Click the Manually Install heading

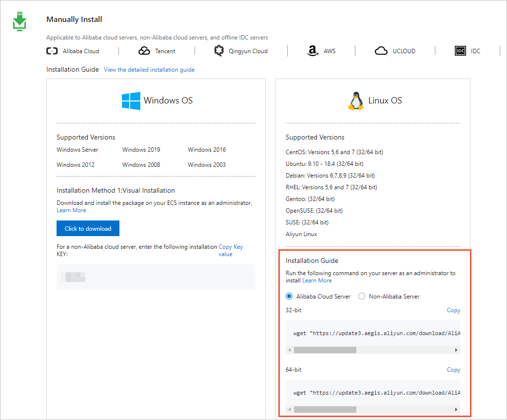tap(74, 20)
